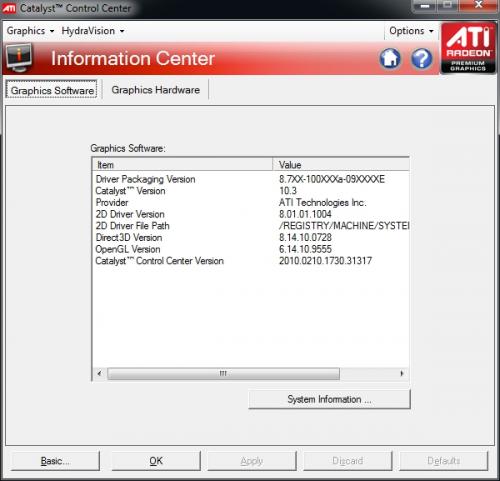Open Help via the question mark icon
Image resolution: width=500 pixels, height=481 pixels.
point(421,59)
